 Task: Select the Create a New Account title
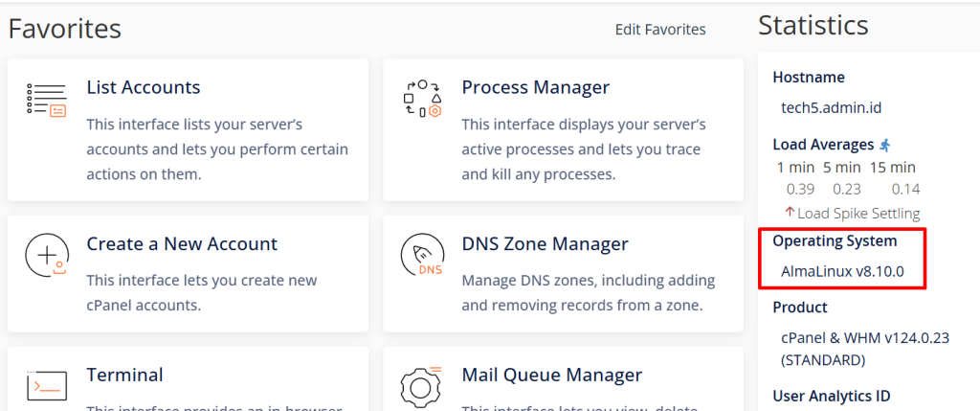[182, 244]
